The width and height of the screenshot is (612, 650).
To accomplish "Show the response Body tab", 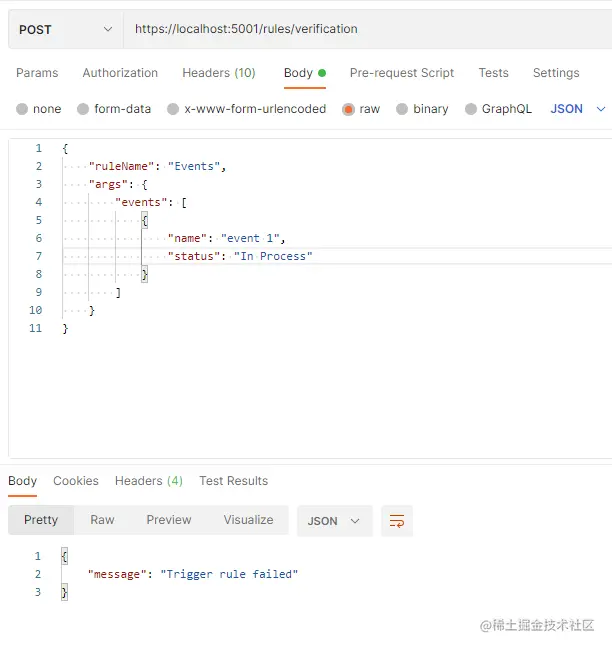I will click(22, 481).
